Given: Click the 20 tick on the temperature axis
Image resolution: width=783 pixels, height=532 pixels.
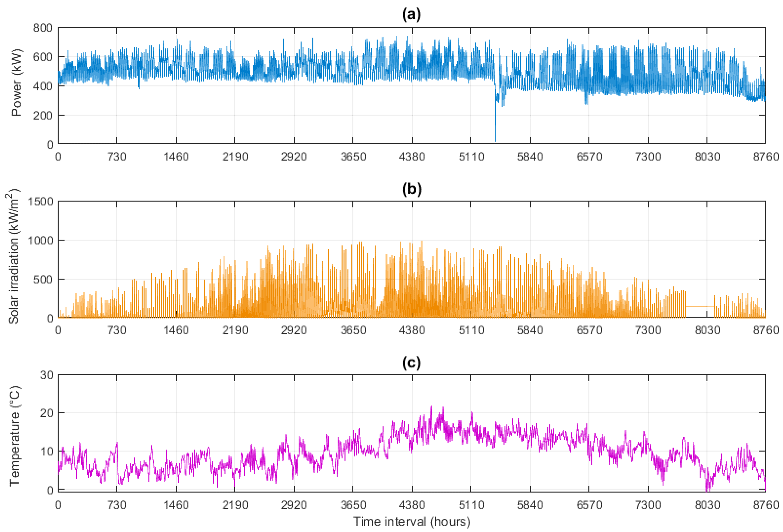Looking at the screenshot, I should (46, 413).
